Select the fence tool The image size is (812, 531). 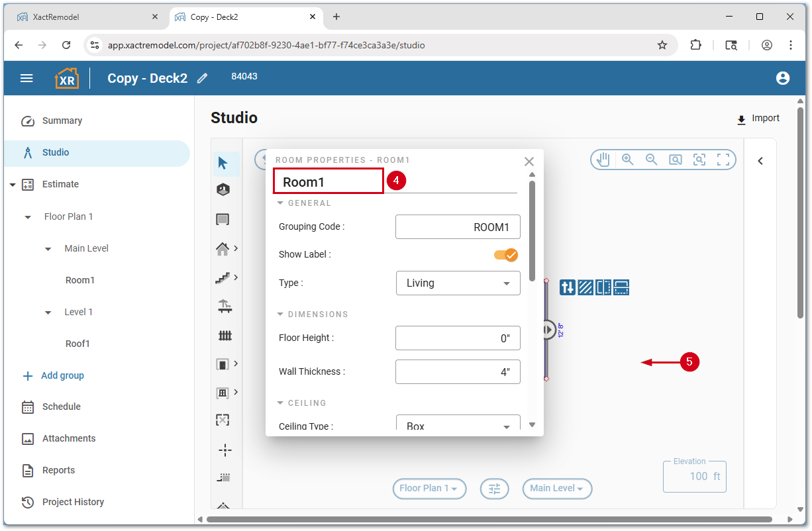225,336
